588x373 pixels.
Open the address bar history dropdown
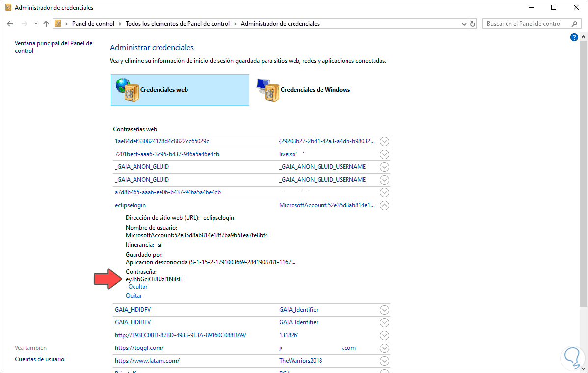pyautogui.click(x=464, y=24)
